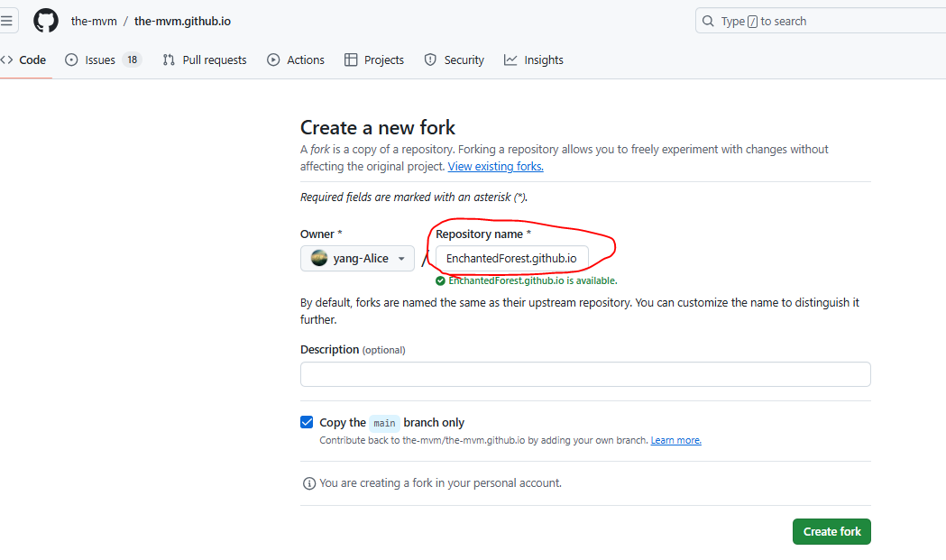Click the yang-Alice avatar image

coord(319,258)
